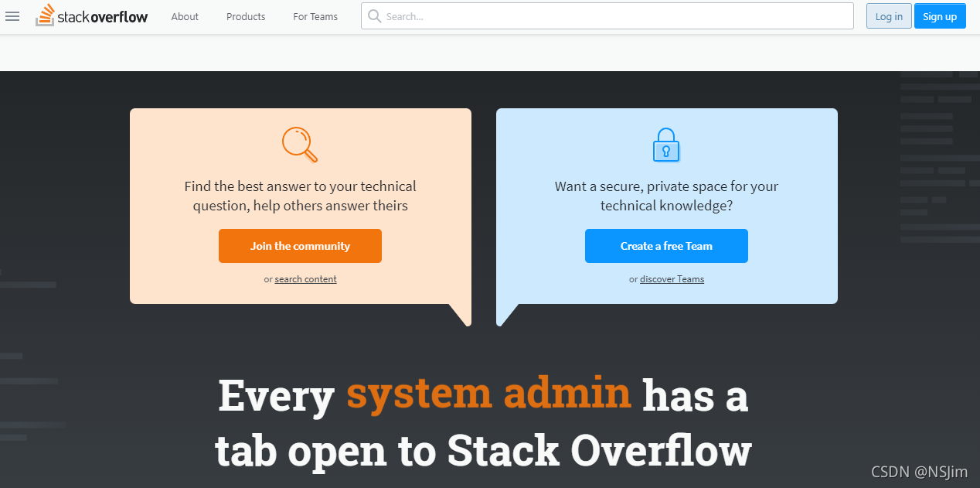980x488 pixels.
Task: Open the hamburger menu icon
Action: click(12, 16)
